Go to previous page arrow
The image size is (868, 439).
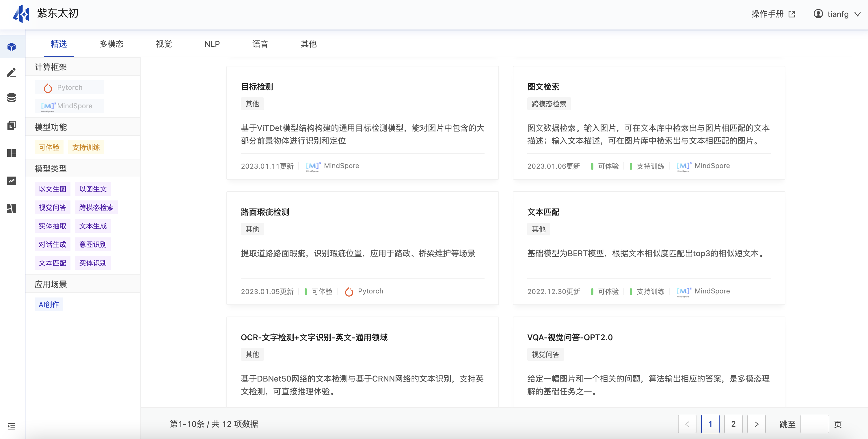[x=687, y=424]
